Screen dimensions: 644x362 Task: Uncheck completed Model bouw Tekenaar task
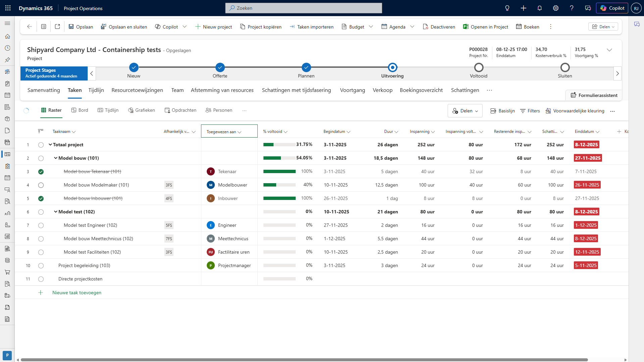click(x=41, y=172)
